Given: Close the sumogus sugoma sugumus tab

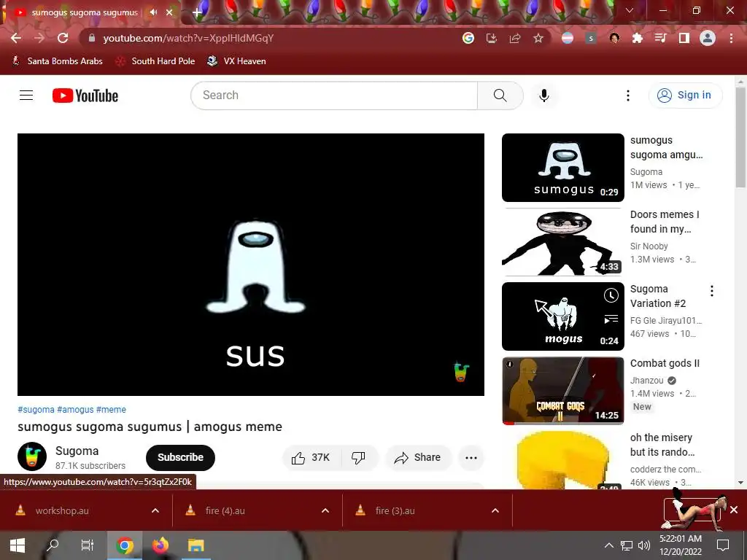Looking at the screenshot, I should [169, 12].
